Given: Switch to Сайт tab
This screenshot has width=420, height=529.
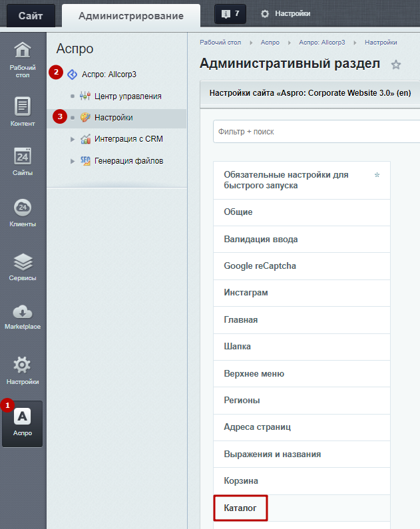Looking at the screenshot, I should (31, 16).
